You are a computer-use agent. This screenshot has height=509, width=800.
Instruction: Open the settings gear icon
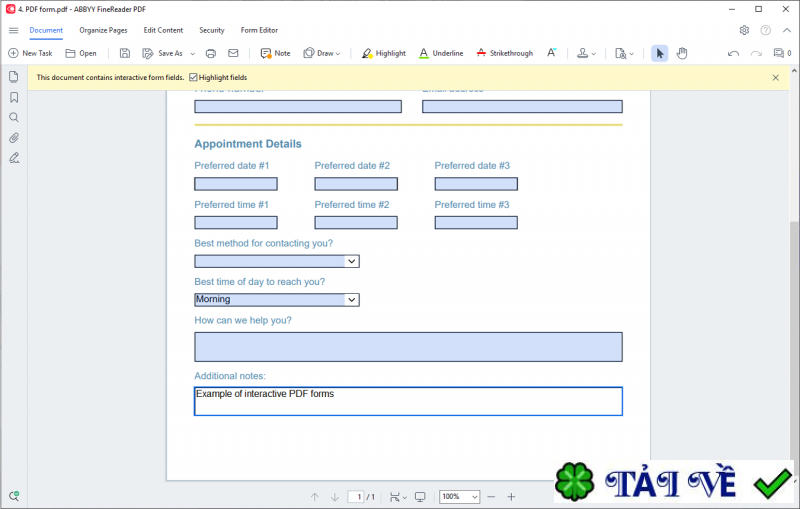(744, 30)
